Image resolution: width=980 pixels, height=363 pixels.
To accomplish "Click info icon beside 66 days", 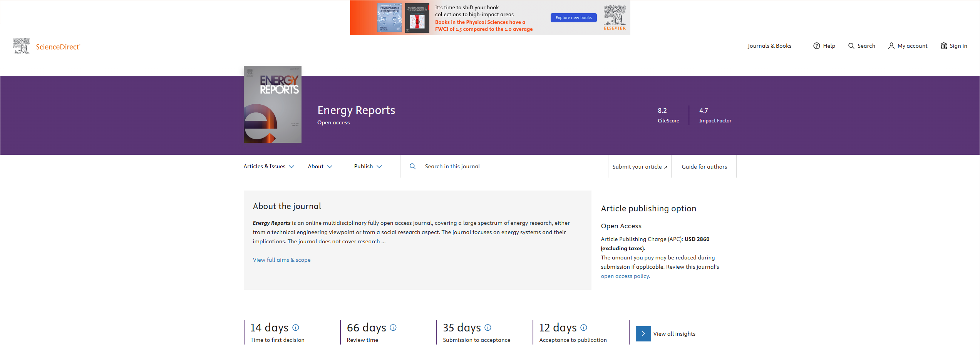I will [x=393, y=328].
